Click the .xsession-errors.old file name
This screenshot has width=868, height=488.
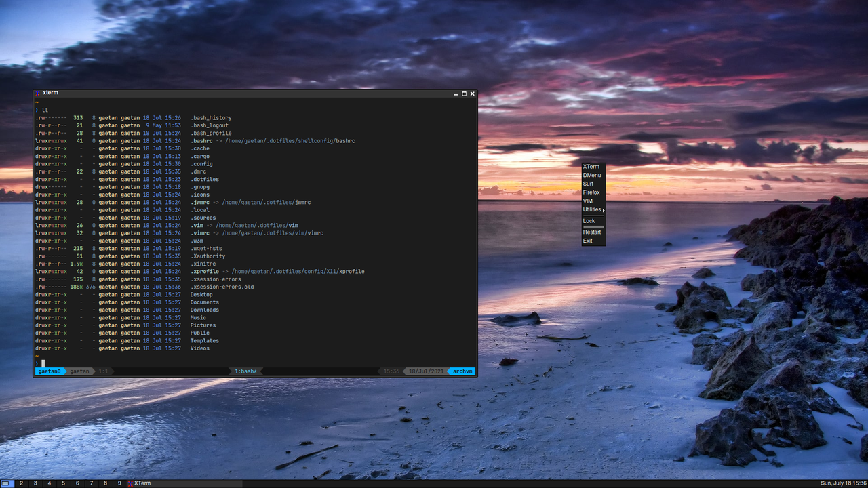222,287
